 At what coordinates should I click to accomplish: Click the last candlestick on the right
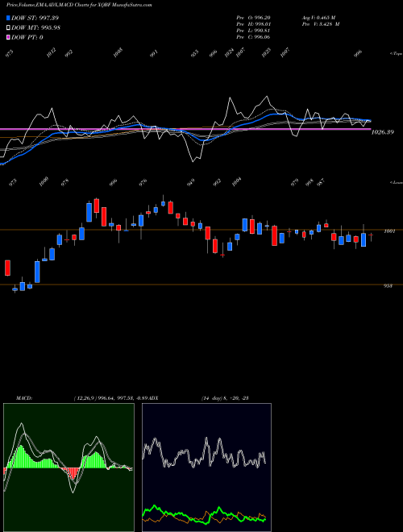click(x=371, y=235)
